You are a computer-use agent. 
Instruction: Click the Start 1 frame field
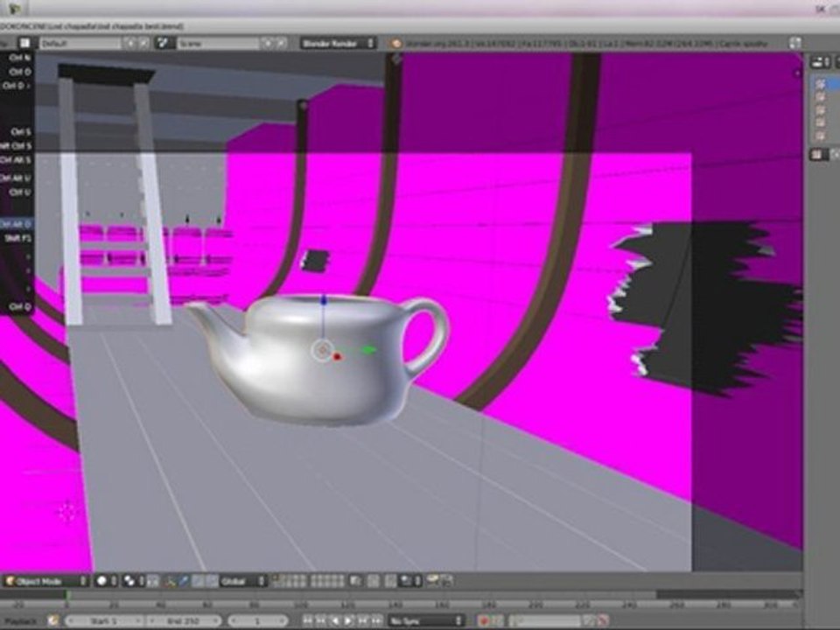click(103, 621)
